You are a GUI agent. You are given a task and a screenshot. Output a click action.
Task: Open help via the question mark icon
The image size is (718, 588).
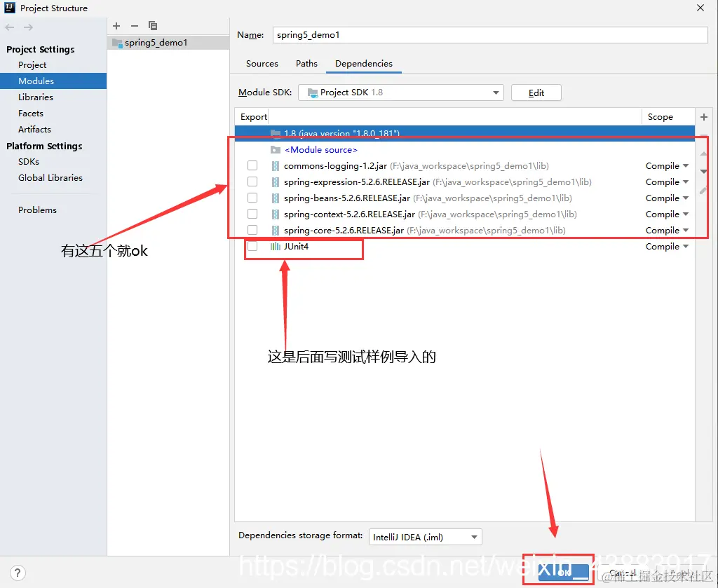click(18, 573)
